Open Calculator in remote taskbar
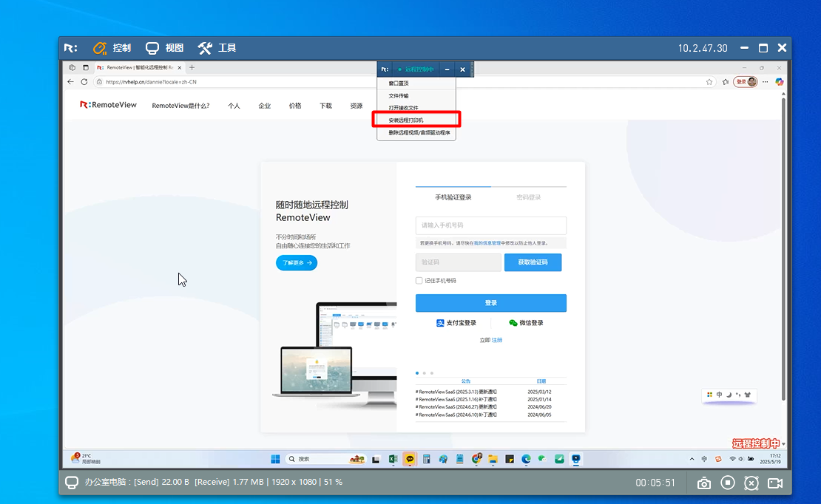 pos(426,459)
